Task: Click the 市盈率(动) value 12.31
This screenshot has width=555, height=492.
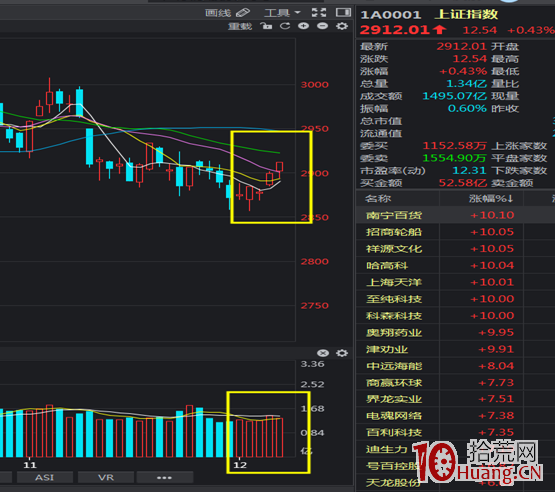Action: [469, 170]
